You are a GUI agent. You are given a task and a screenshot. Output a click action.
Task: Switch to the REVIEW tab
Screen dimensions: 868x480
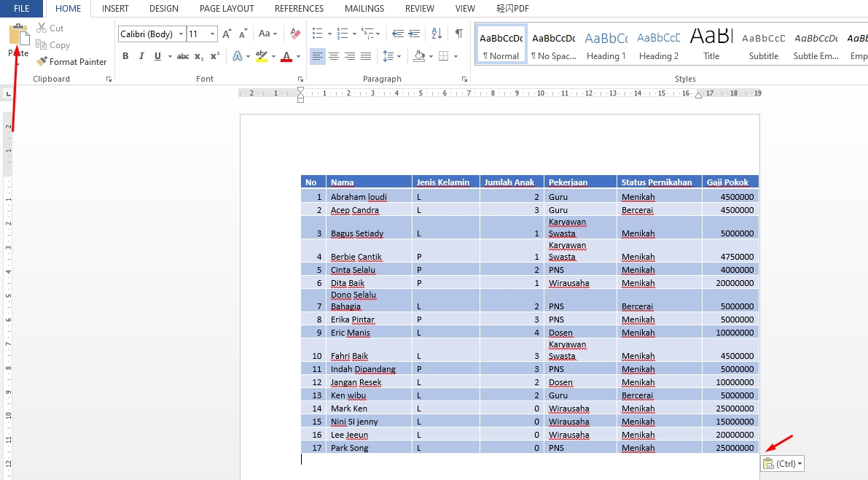point(420,8)
